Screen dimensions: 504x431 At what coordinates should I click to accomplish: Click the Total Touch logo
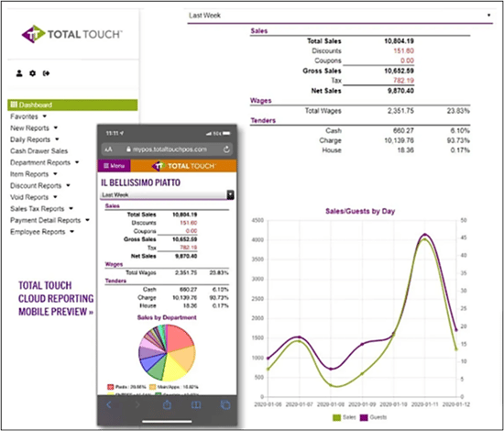(x=71, y=34)
